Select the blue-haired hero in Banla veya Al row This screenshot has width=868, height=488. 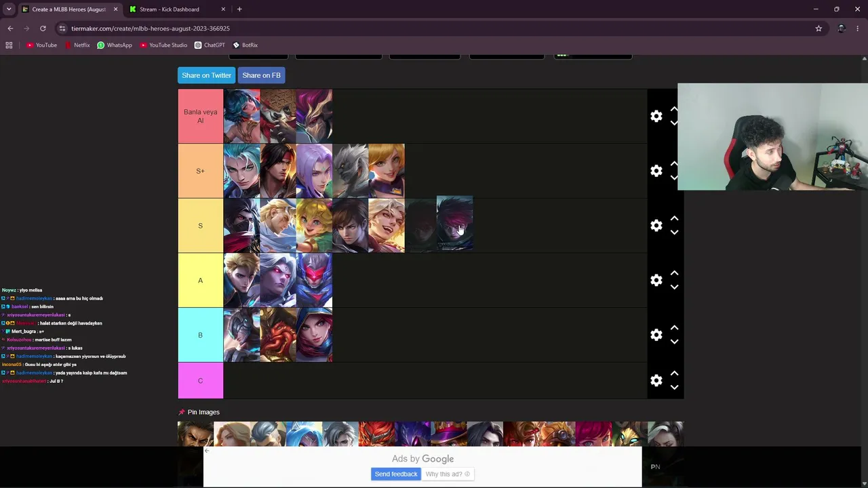(241, 116)
